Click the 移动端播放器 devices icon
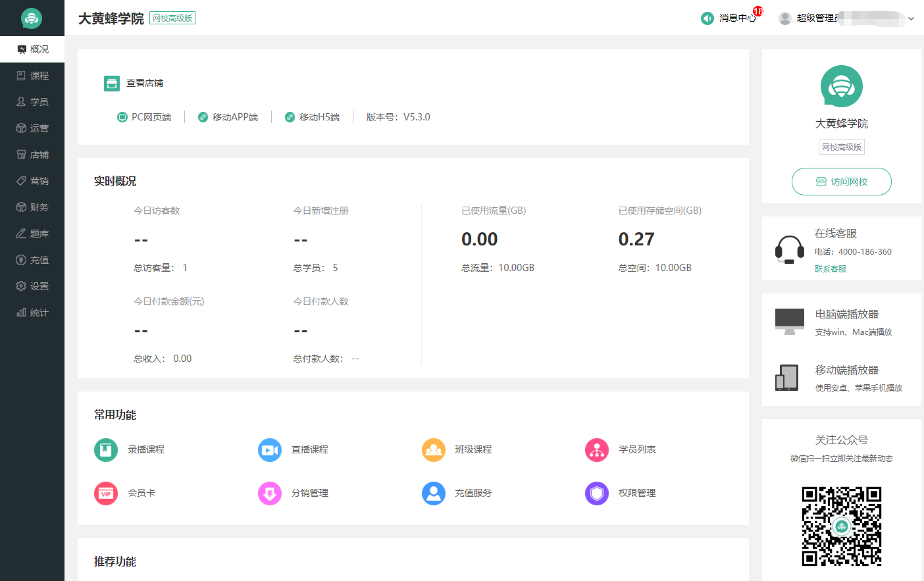This screenshot has height=581, width=924. [x=787, y=378]
